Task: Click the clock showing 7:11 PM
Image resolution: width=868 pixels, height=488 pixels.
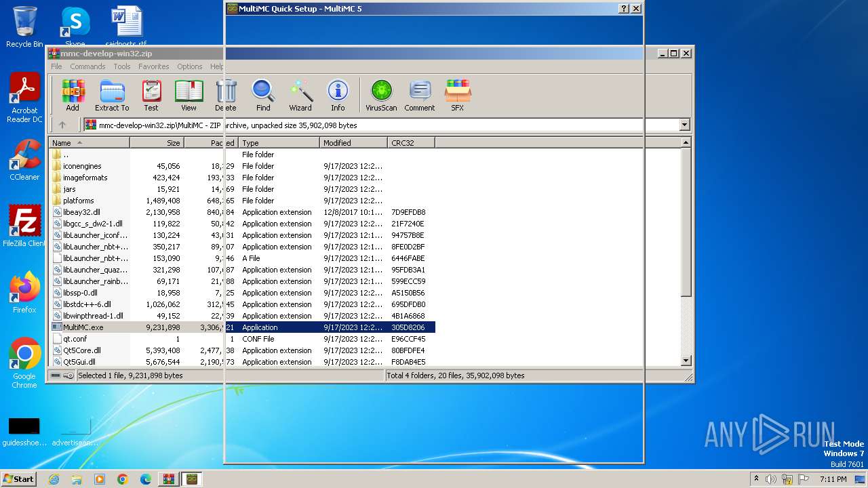Action: 833,479
